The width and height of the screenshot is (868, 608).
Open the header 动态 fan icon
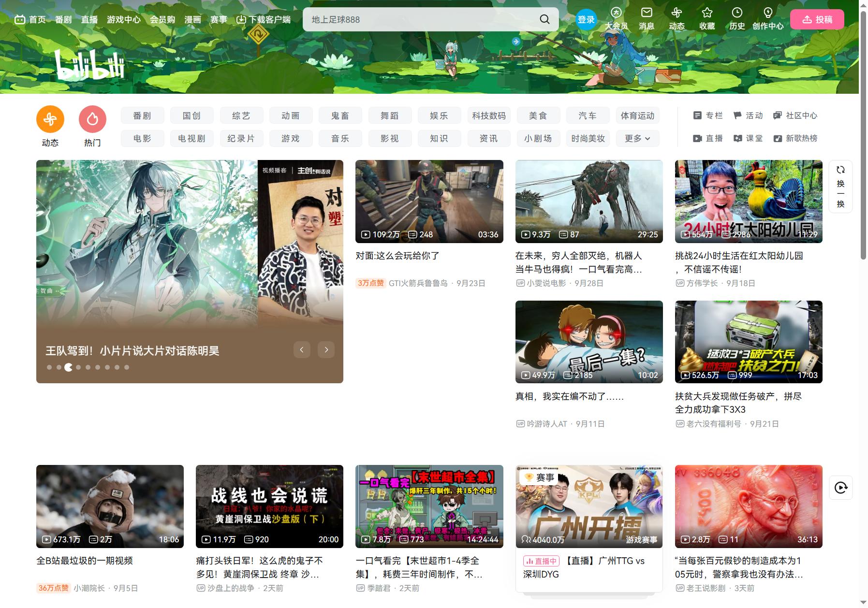point(677,13)
